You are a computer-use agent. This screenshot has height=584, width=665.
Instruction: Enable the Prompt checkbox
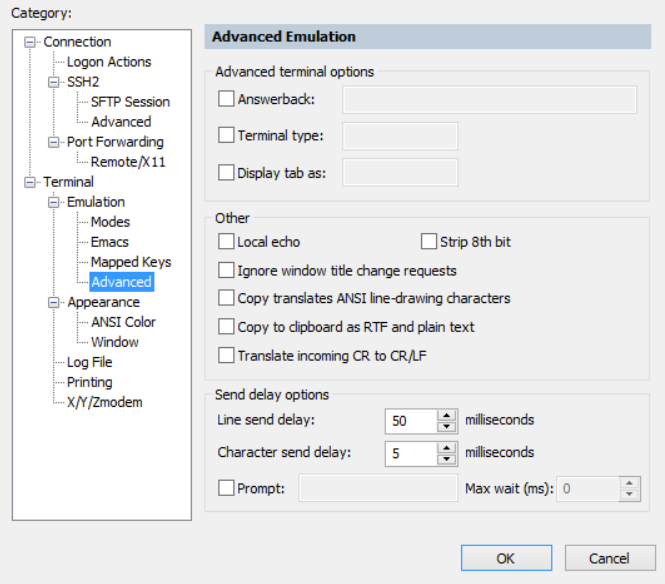[226, 488]
